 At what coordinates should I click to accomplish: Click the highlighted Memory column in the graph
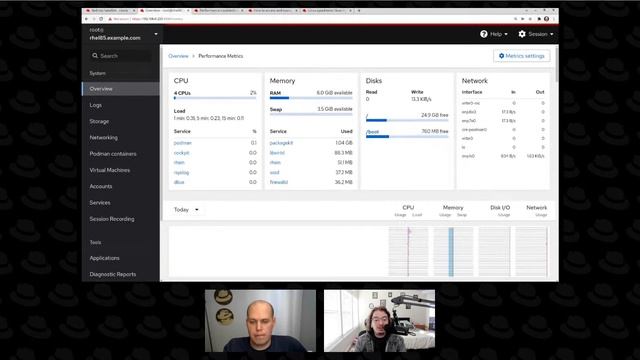tap(451, 252)
